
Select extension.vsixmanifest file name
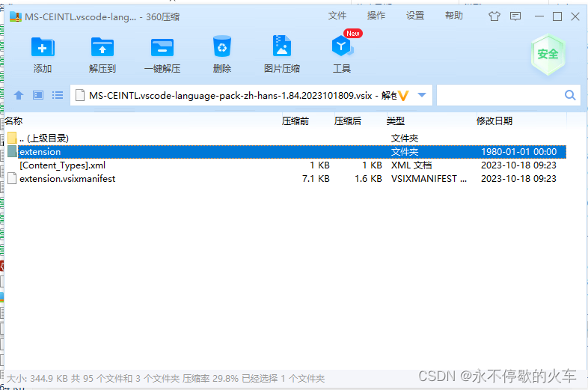[x=67, y=179]
